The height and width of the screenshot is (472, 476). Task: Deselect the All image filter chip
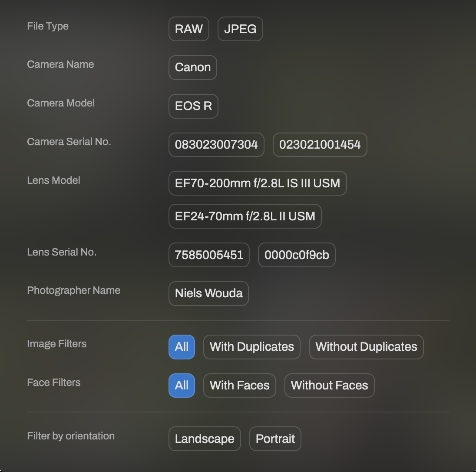pyautogui.click(x=182, y=347)
